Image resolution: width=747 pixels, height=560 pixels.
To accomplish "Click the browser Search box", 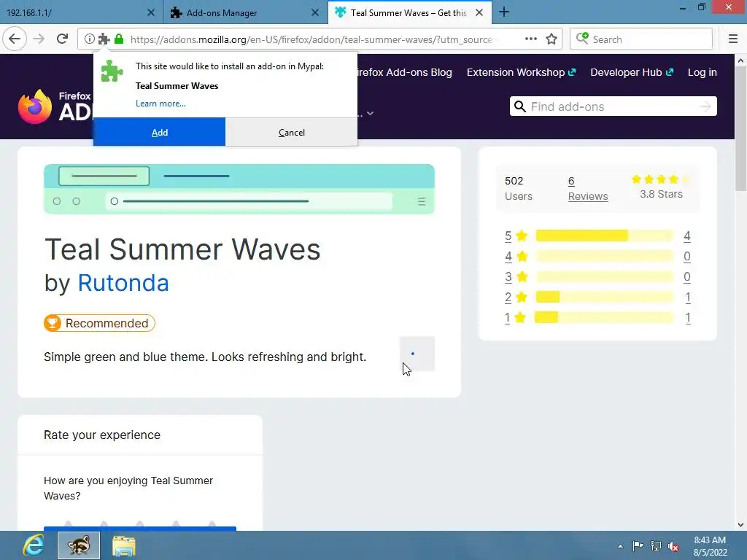I will pyautogui.click(x=640, y=39).
